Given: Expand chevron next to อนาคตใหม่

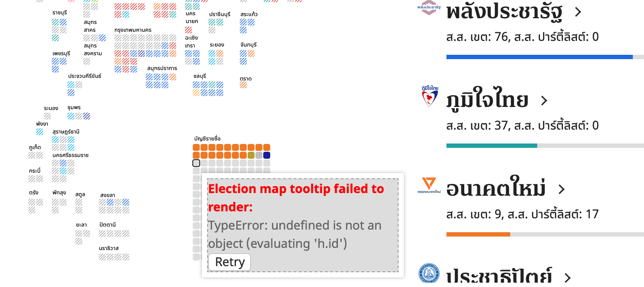Looking at the screenshot, I should tap(561, 190).
